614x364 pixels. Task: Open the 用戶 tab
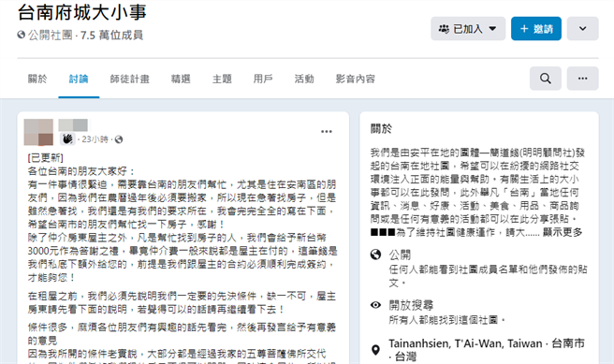263,79
